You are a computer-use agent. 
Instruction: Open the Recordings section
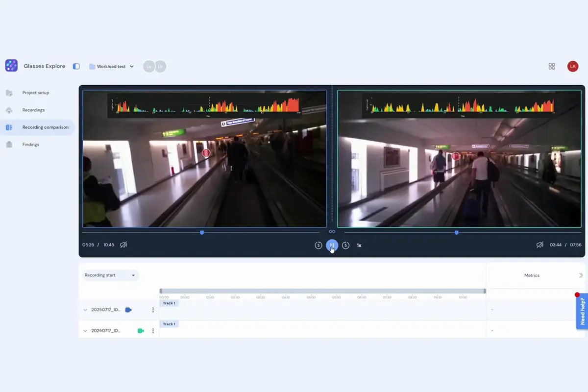[x=33, y=110]
